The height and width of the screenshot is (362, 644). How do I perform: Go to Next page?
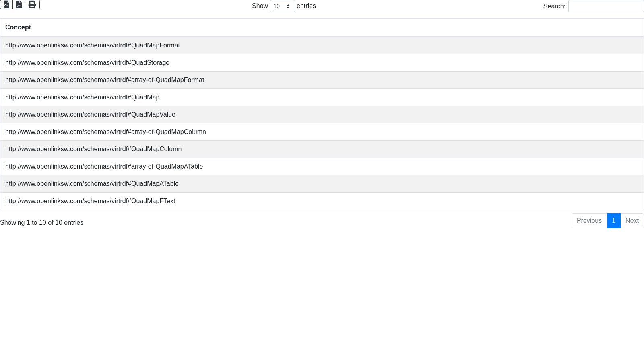(x=632, y=221)
